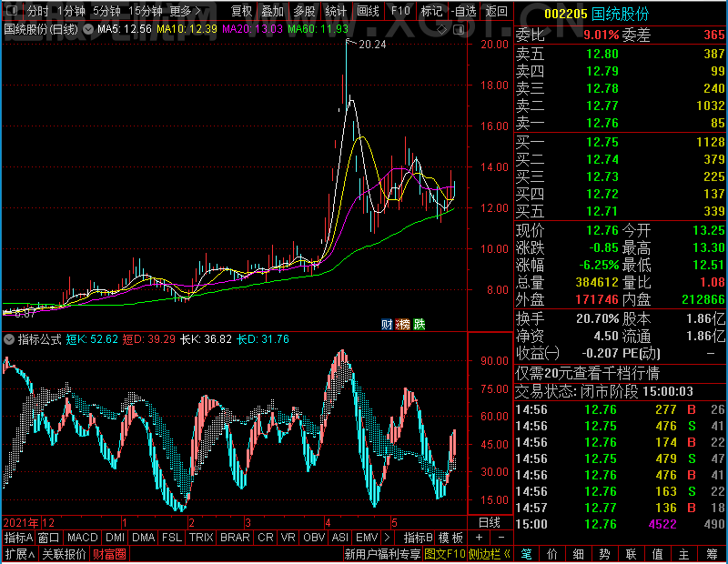This screenshot has width=728, height=564.
Task: Collapse sidebar via 侧边栏 button
Action: tap(490, 554)
